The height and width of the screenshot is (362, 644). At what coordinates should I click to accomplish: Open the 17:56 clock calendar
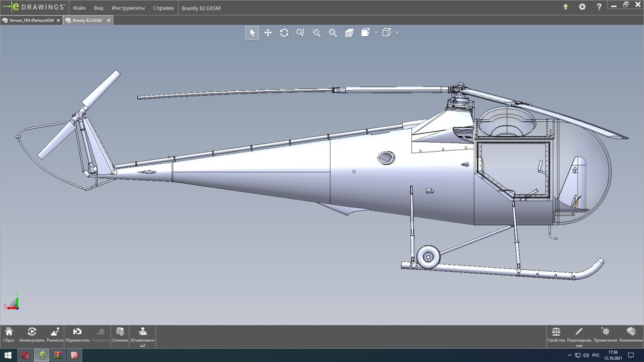[x=613, y=355]
